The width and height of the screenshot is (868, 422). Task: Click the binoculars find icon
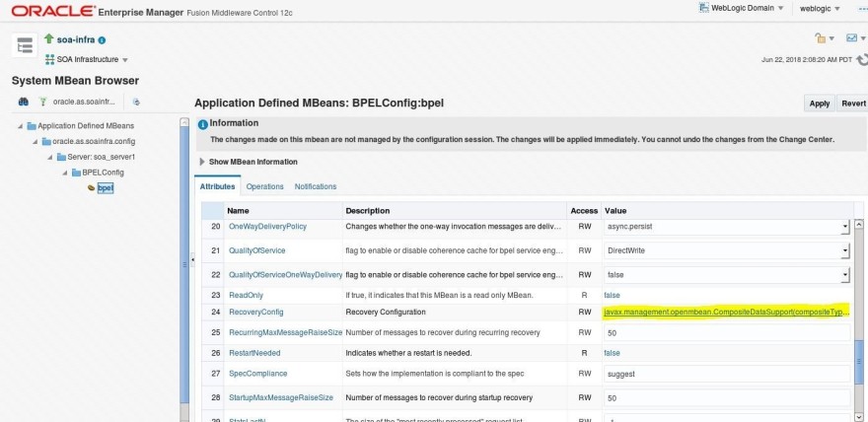click(24, 102)
